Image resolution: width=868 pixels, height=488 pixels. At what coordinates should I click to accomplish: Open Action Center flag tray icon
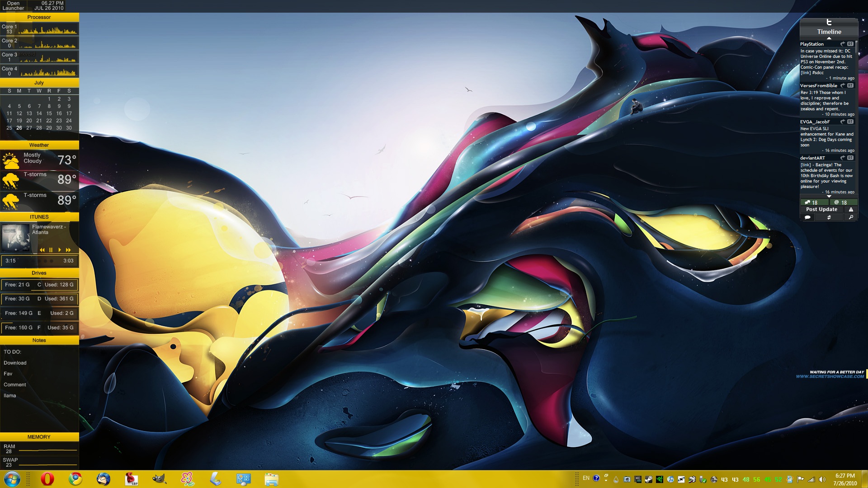coord(801,479)
